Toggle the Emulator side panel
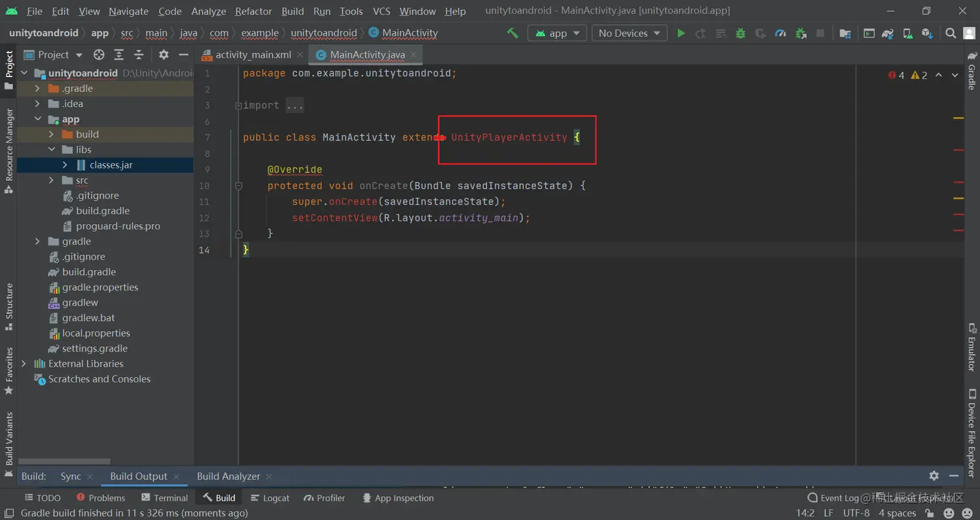This screenshot has width=980, height=520. coord(972,347)
